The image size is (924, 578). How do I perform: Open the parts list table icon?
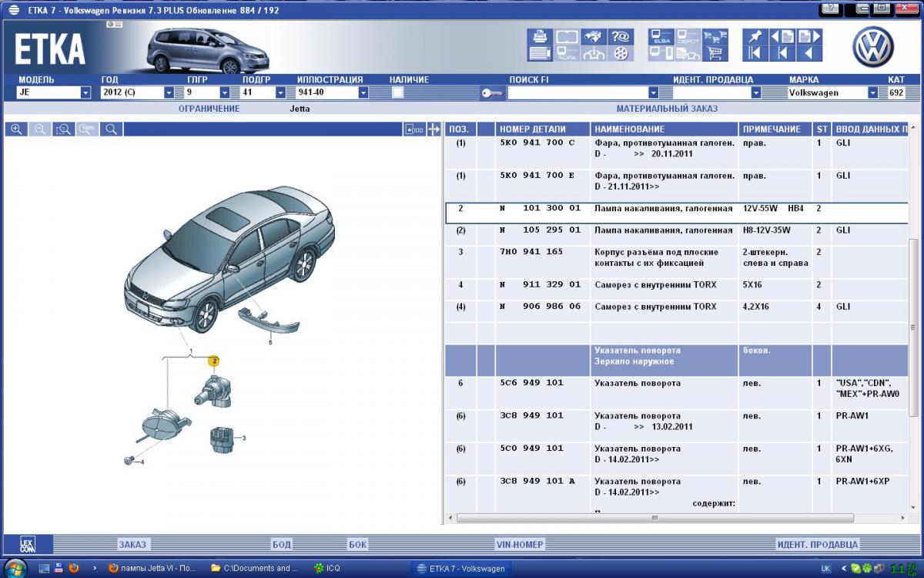[541, 54]
